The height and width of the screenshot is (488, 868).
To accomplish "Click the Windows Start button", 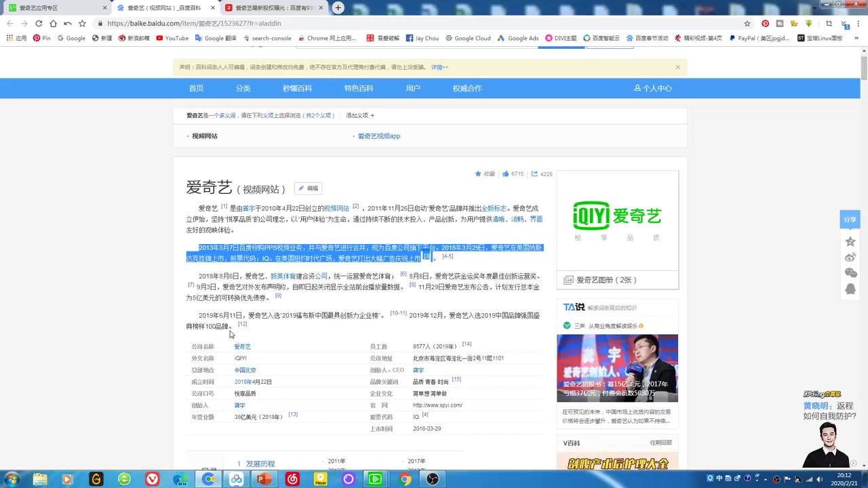I will (12, 479).
